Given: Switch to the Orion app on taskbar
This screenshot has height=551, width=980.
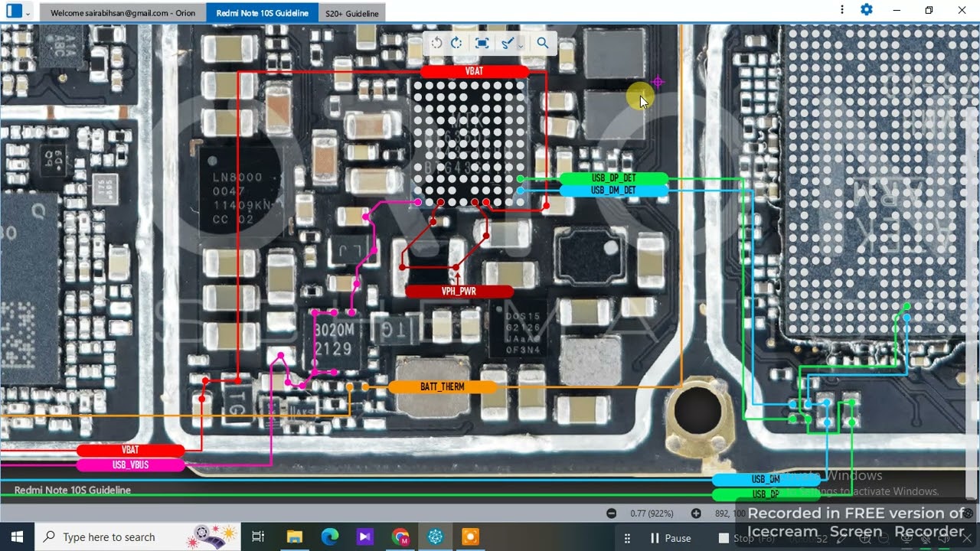Looking at the screenshot, I should [x=436, y=537].
